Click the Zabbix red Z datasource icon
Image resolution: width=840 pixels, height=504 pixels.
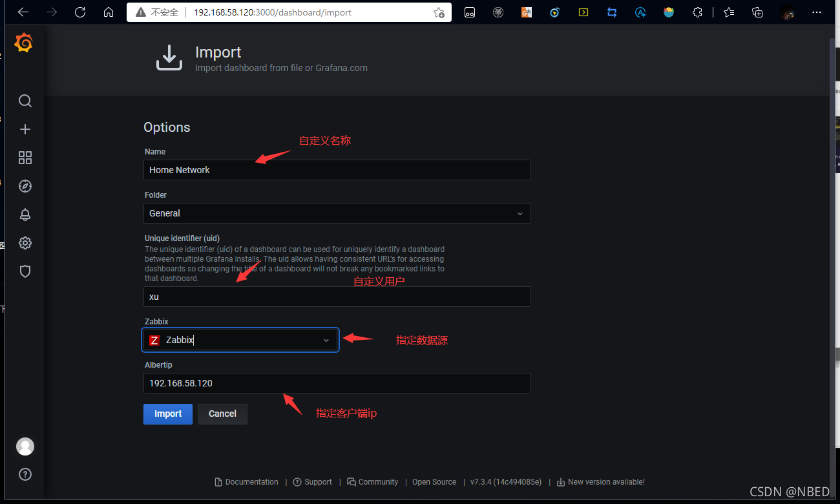point(154,341)
